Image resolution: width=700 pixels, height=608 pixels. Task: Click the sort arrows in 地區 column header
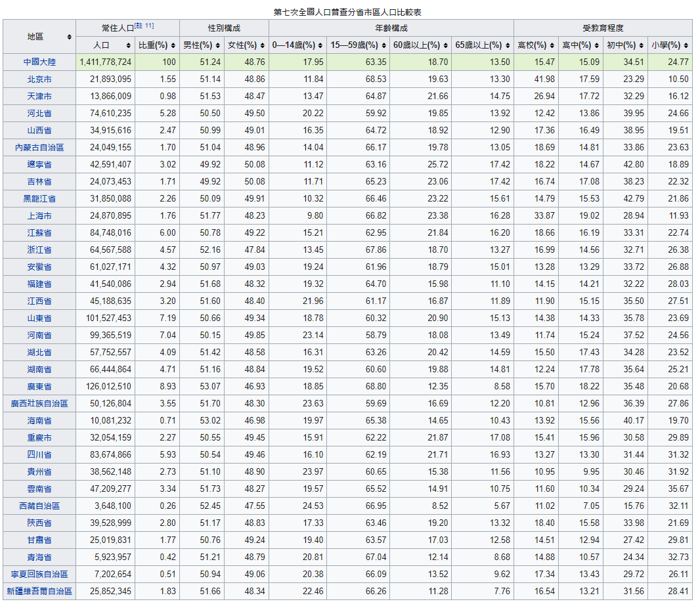coord(70,37)
